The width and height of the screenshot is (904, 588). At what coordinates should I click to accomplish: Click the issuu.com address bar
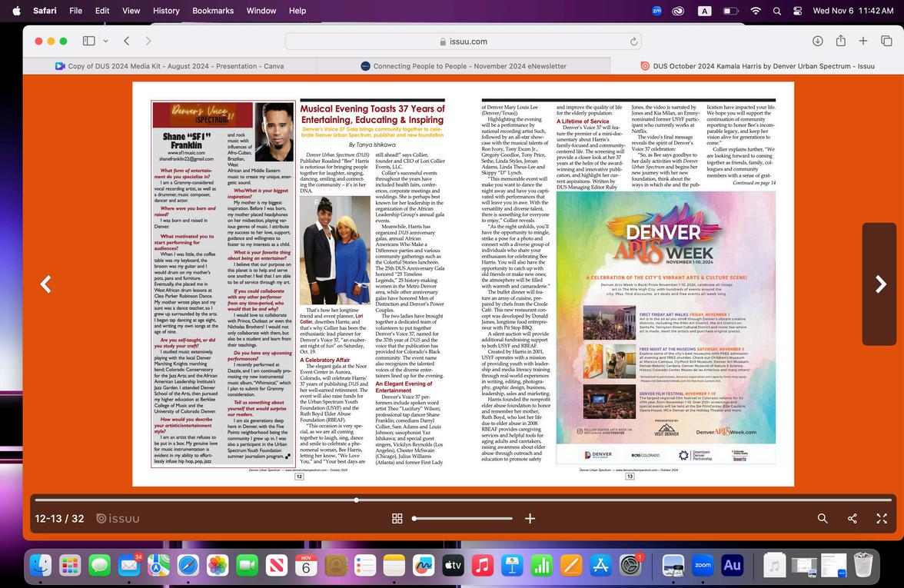click(463, 42)
